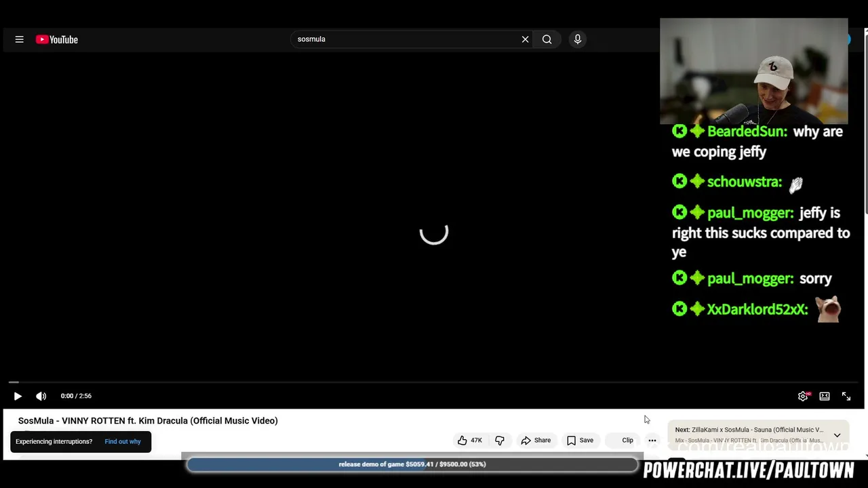Viewport: 868px width, 488px height.
Task: Click schouwstra username in chat
Action: point(744,182)
